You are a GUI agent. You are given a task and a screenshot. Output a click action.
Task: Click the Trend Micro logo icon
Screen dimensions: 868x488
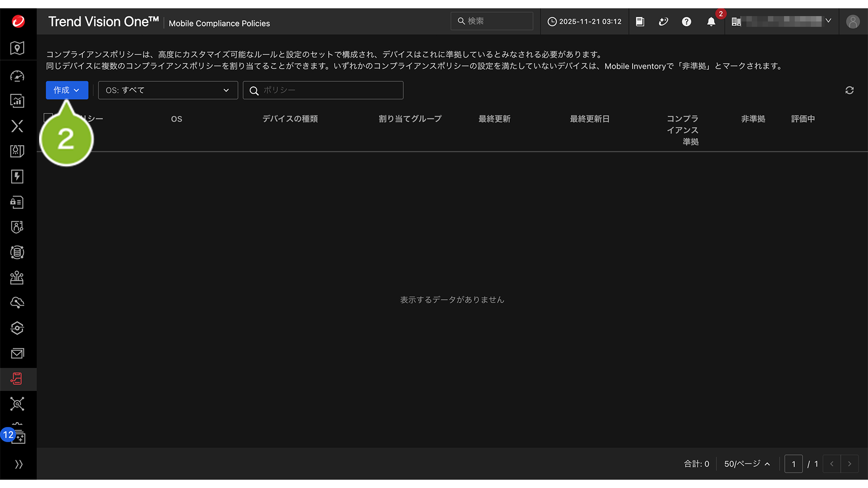(x=18, y=21)
